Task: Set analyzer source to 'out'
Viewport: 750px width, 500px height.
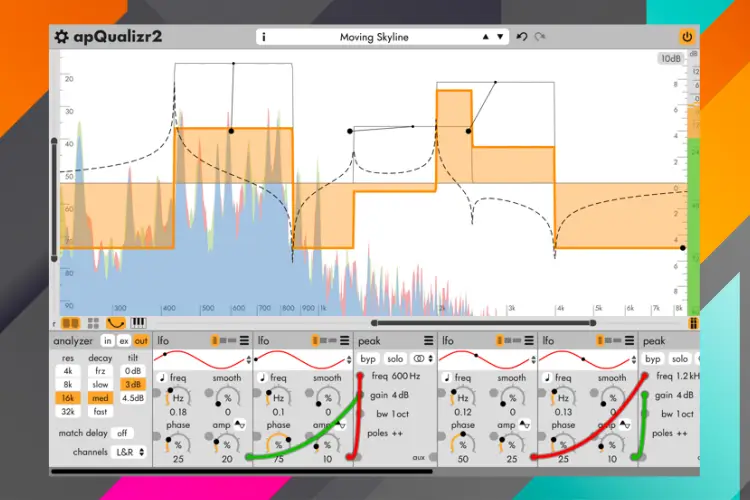Action: tap(141, 341)
